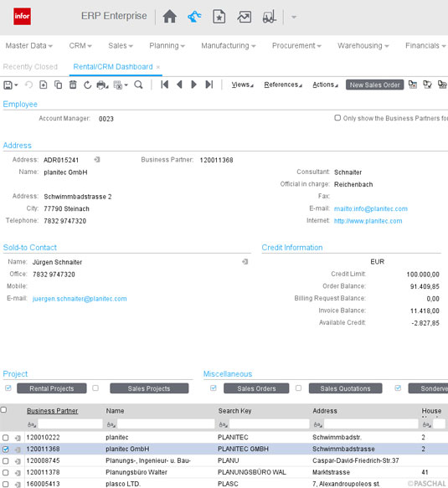
Task: Open the References menu
Action: click(x=283, y=85)
